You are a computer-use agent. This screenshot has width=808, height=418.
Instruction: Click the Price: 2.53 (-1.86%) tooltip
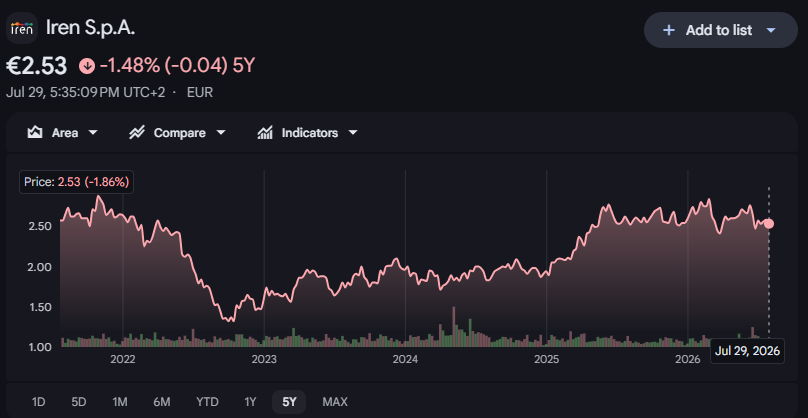76,182
